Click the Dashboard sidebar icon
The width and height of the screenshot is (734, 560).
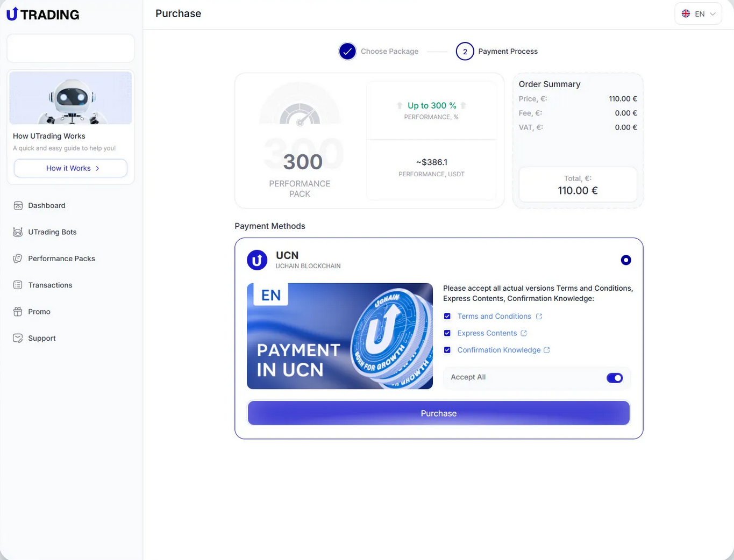(18, 205)
